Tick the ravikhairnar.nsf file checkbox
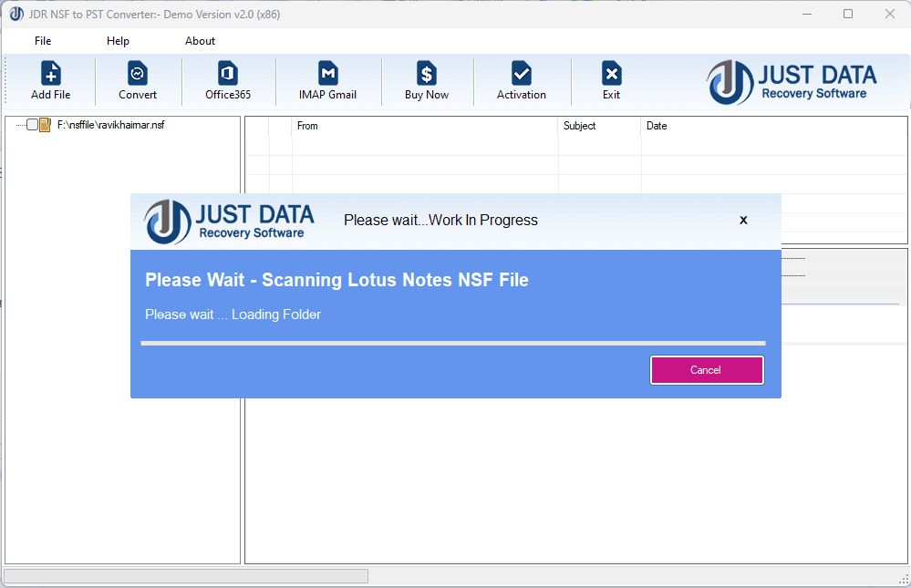The height and width of the screenshot is (588, 911). tap(32, 125)
